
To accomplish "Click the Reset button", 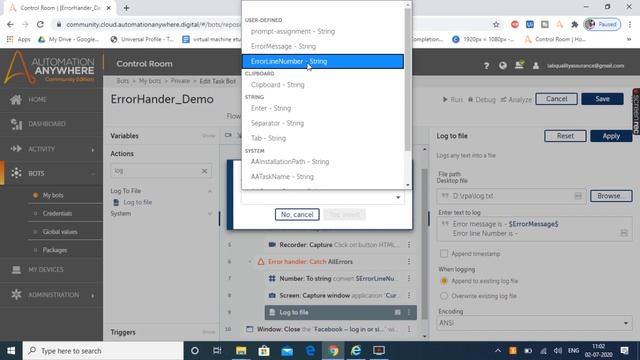I will [x=565, y=136].
